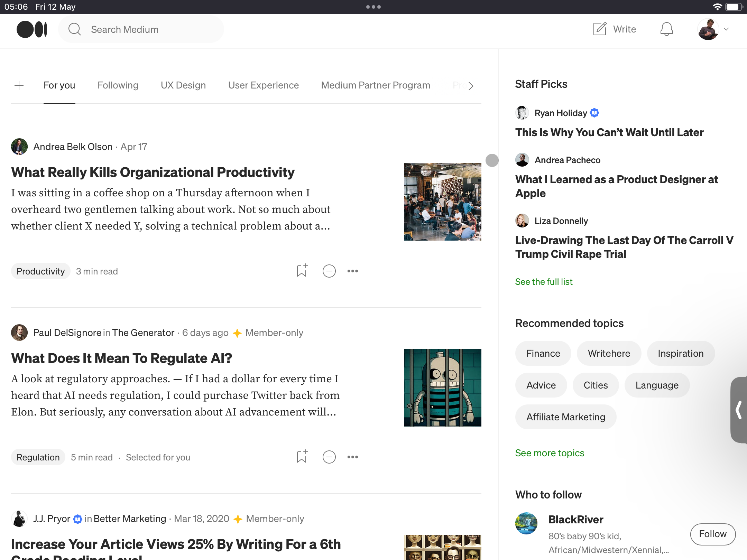The width and height of the screenshot is (747, 560).
Task: Show less like the Regulate AI article
Action: [329, 457]
